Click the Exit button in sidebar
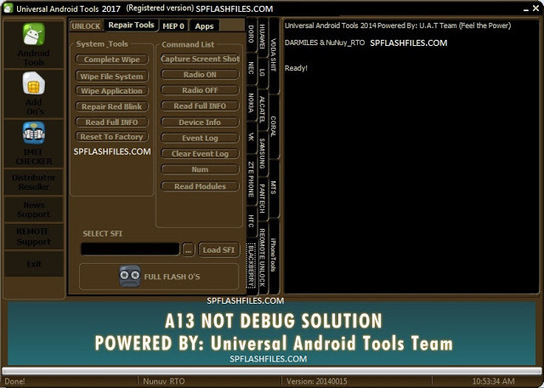The height and width of the screenshot is (388, 544). click(x=34, y=264)
